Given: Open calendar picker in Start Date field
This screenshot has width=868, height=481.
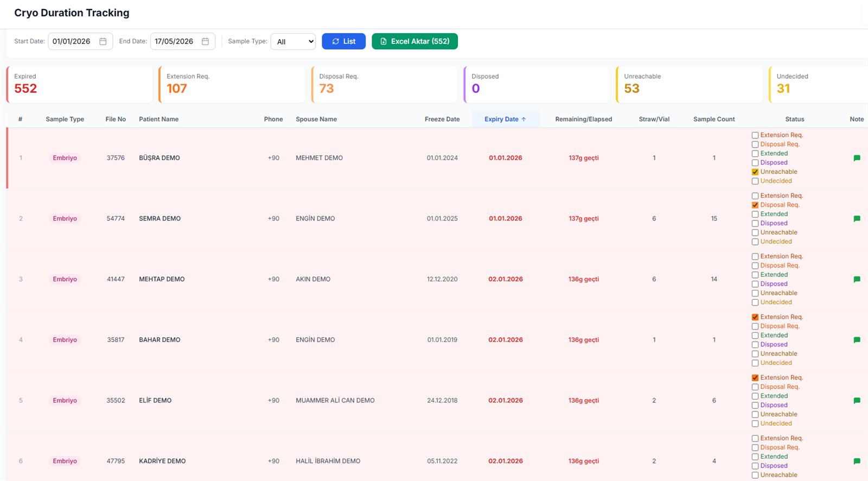Looking at the screenshot, I should (x=103, y=41).
